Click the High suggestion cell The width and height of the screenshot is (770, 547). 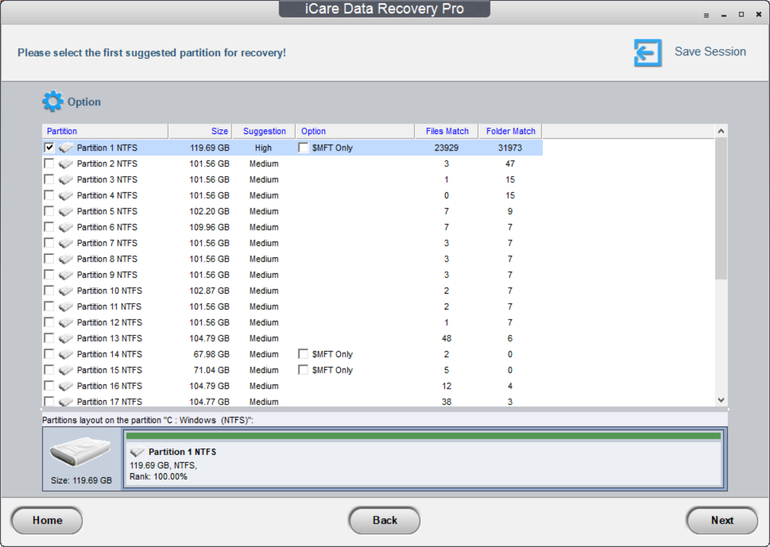[263, 148]
